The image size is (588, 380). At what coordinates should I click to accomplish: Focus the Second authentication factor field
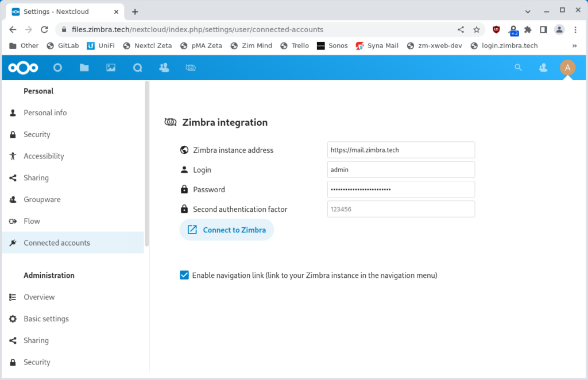[x=401, y=209]
